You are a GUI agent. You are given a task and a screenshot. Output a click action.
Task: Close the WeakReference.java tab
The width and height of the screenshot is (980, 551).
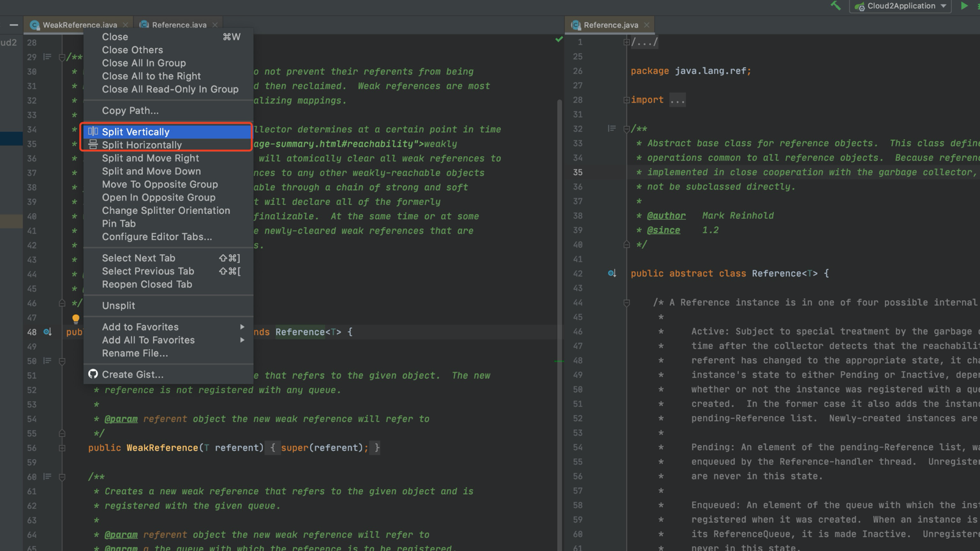pos(125,25)
